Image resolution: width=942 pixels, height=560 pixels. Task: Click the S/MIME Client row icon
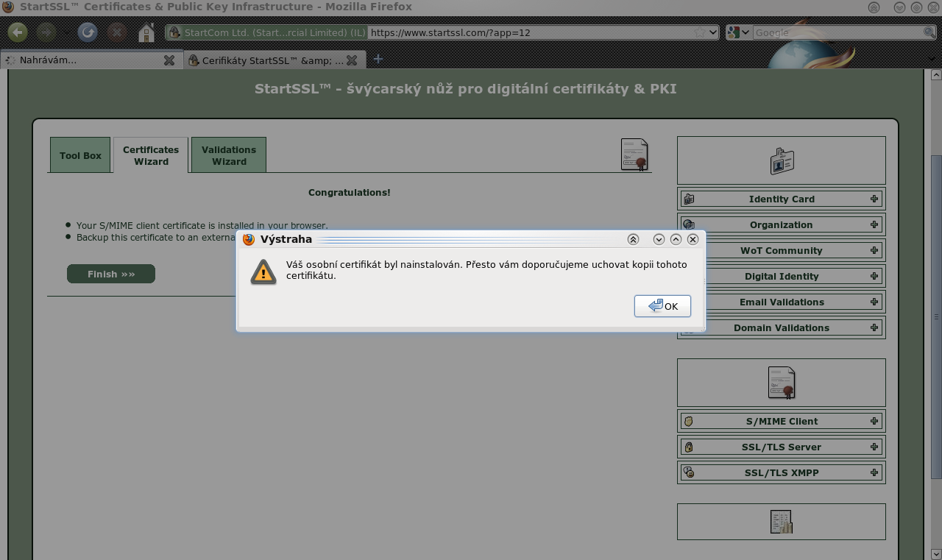(689, 421)
